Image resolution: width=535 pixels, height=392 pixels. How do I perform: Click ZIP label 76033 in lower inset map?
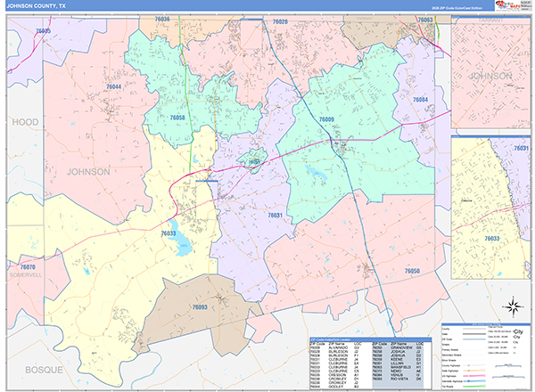pos(492,239)
